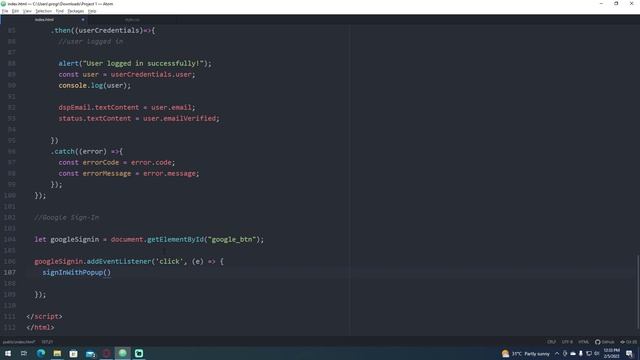Click const errorCode declaration
This screenshot has width=640, height=360.
117,162
